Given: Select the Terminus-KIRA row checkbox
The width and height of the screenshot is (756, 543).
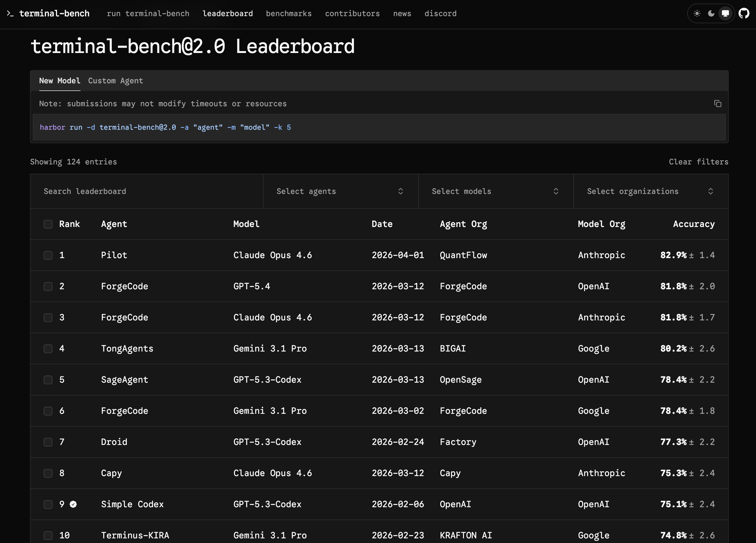Looking at the screenshot, I should point(48,535).
